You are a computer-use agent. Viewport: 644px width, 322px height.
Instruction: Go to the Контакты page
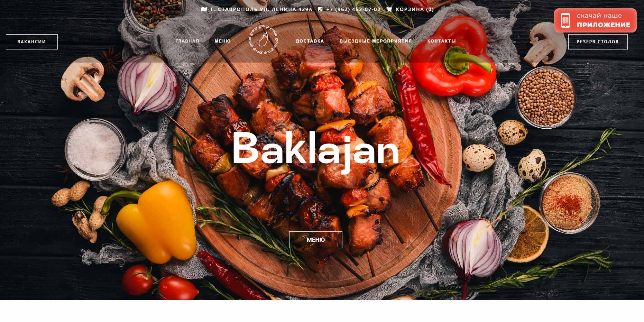click(x=441, y=41)
